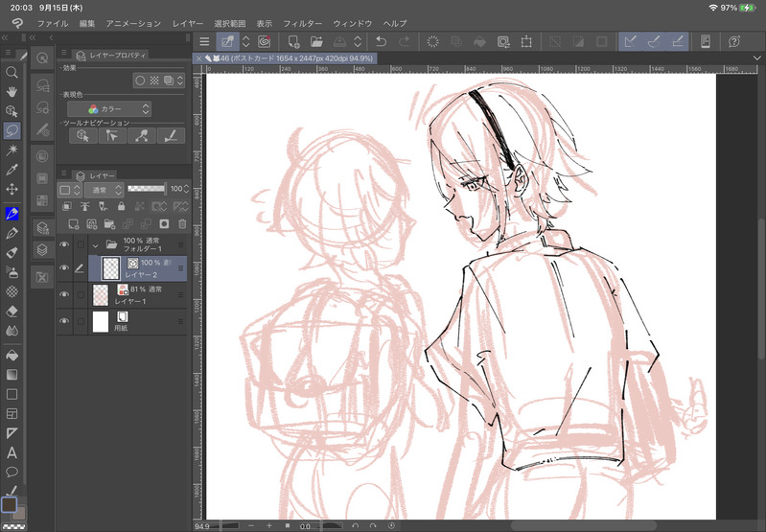The image size is (766, 532).
Task: Create new layer folder icon
Action: click(x=109, y=224)
